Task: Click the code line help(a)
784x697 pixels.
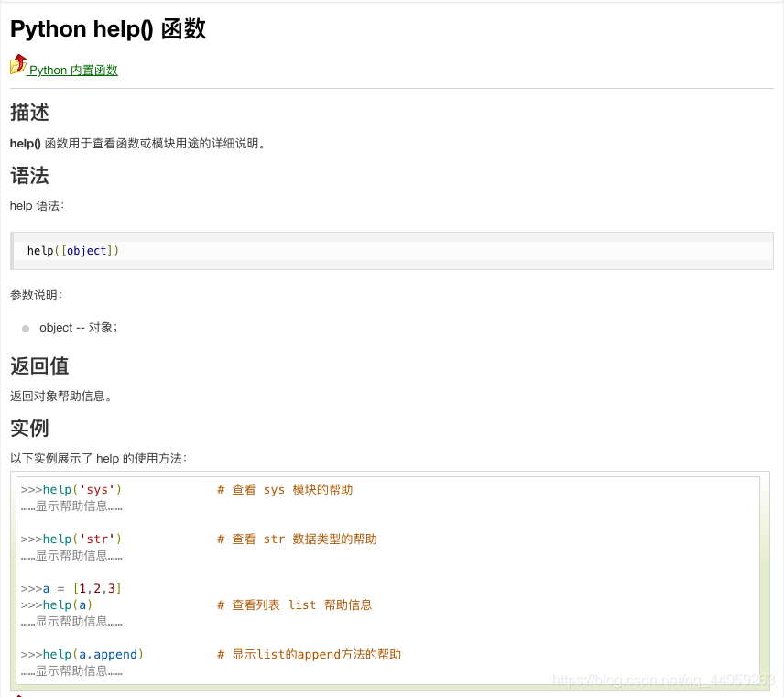Action: tap(57, 605)
